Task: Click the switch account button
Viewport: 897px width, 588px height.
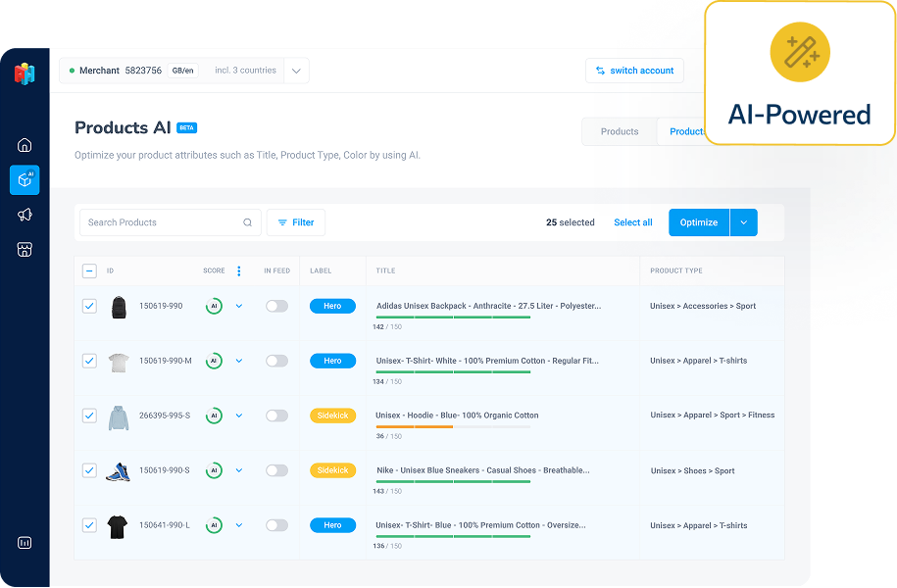Action: (634, 71)
